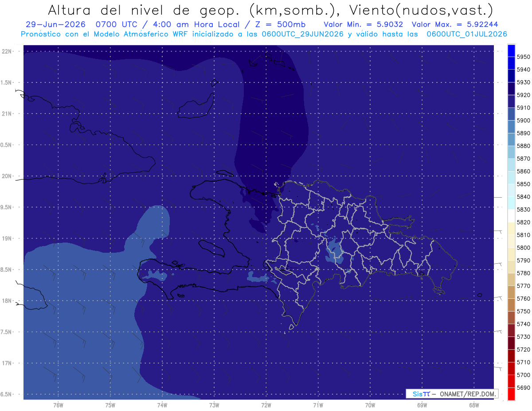Click latitude axis label '18N'
The height and width of the screenshot is (411, 532).
pyautogui.click(x=6, y=301)
